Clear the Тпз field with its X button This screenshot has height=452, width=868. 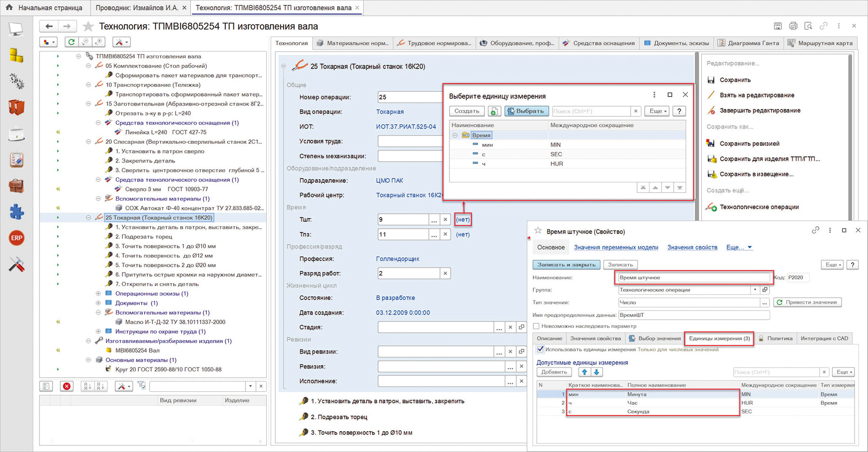pos(446,234)
